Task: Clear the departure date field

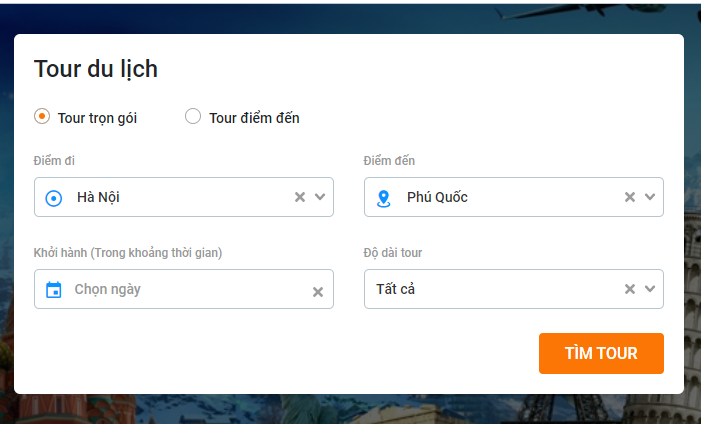Action: pyautogui.click(x=318, y=292)
